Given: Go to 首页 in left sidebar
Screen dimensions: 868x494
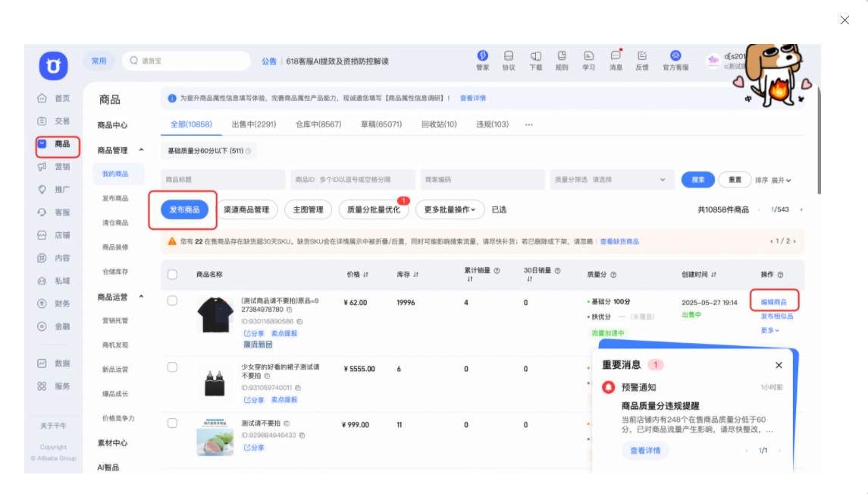Looking at the screenshot, I should [x=54, y=98].
